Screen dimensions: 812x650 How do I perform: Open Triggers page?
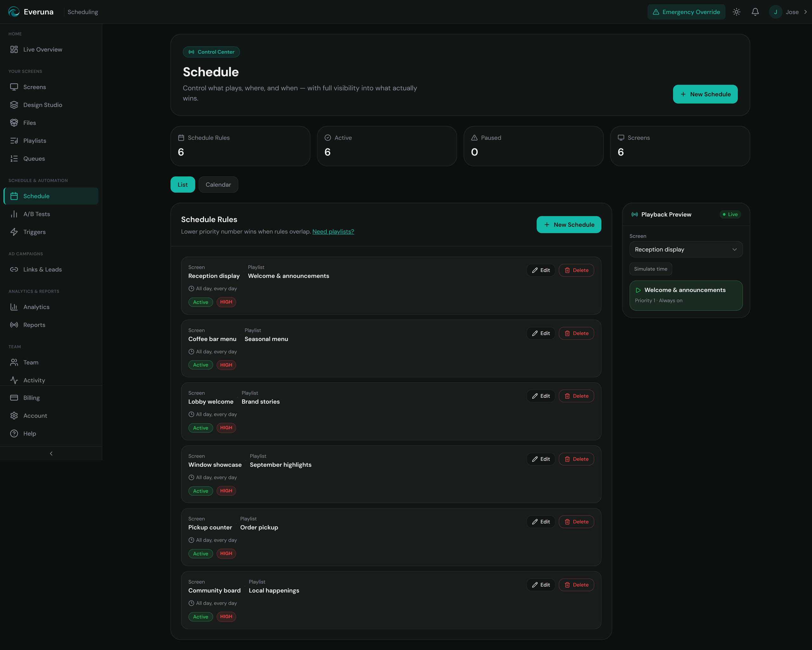point(51,232)
